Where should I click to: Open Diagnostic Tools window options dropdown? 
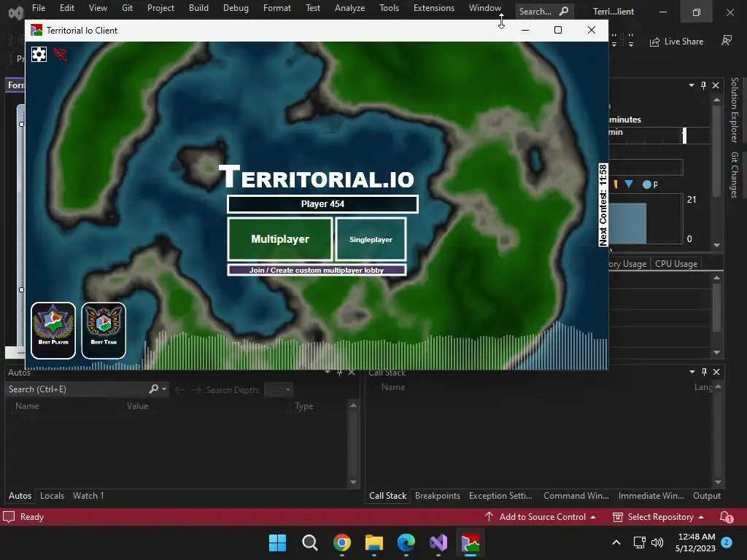tap(692, 85)
